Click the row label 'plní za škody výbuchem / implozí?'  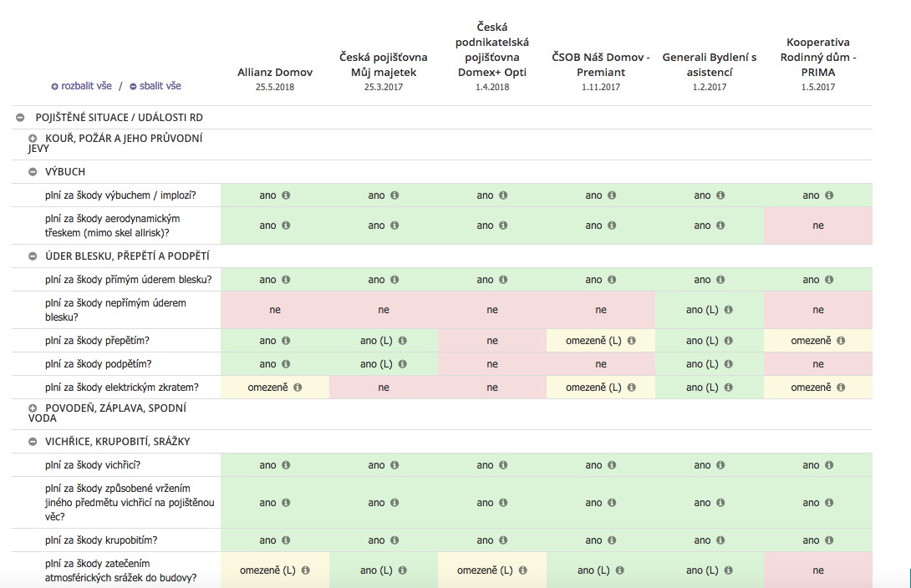(120, 195)
